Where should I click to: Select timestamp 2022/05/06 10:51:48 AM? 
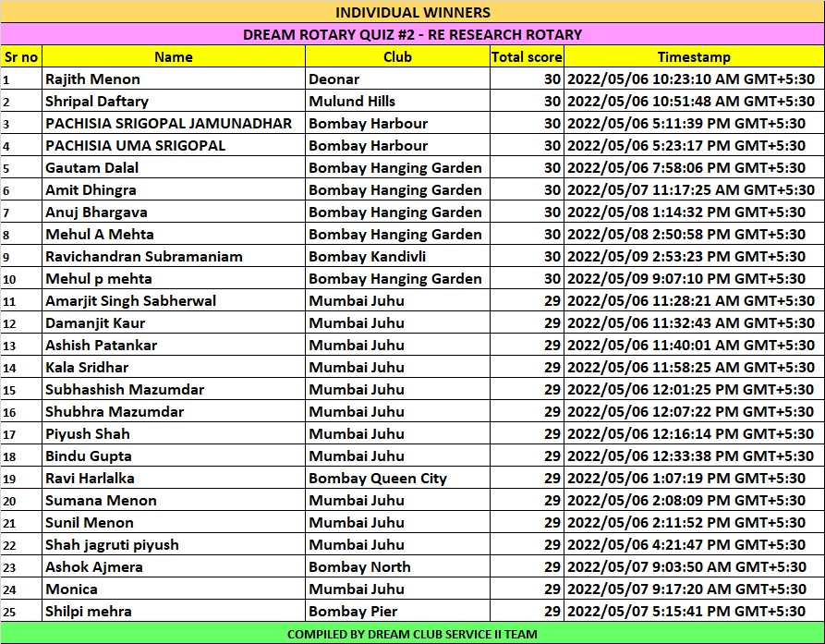(x=694, y=101)
